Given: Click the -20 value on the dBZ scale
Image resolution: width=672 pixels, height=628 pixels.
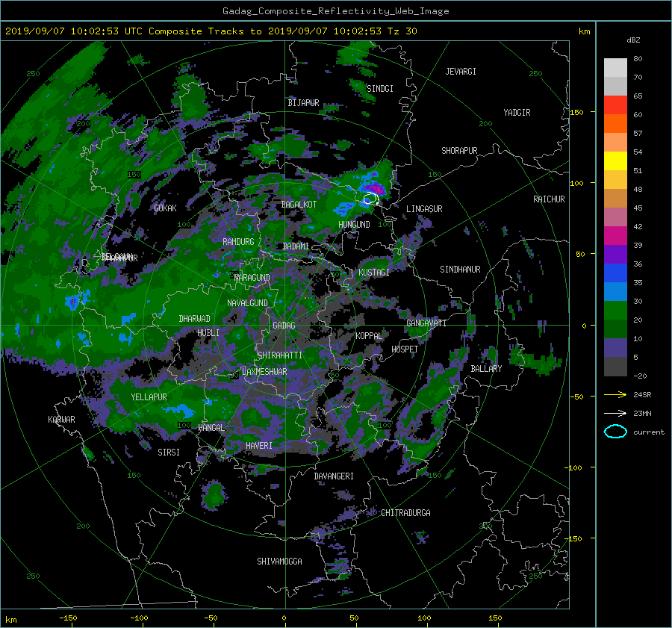Looking at the screenshot, I should pyautogui.click(x=640, y=376).
